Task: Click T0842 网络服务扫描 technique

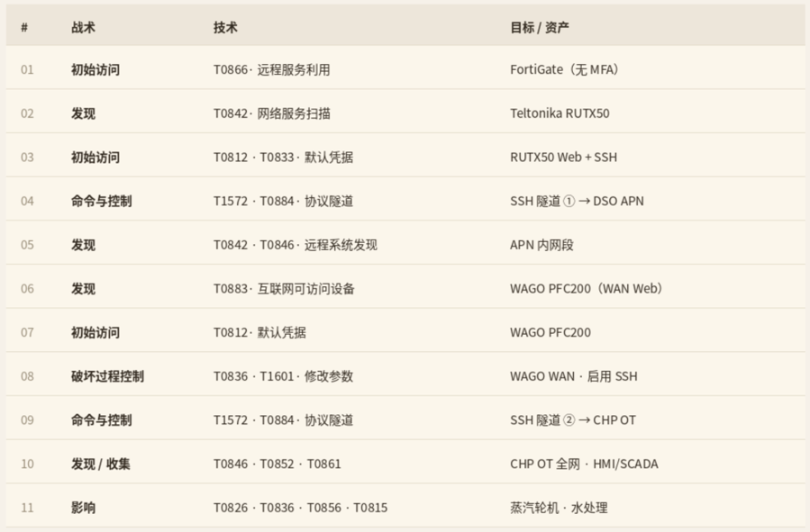Action: (x=272, y=113)
